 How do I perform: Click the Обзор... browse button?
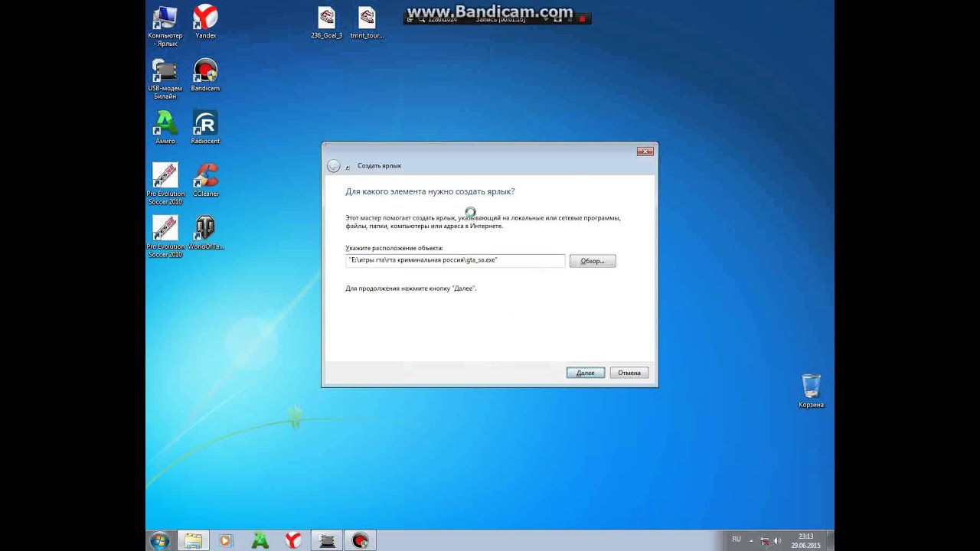(x=593, y=261)
